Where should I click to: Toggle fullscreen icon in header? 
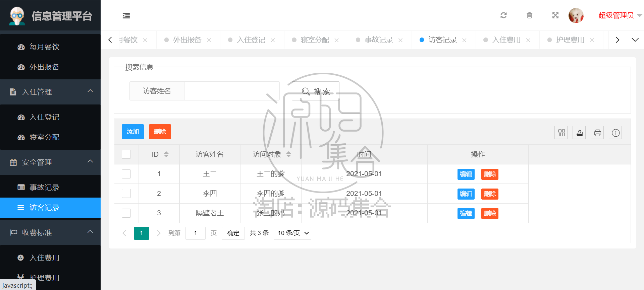pyautogui.click(x=555, y=15)
